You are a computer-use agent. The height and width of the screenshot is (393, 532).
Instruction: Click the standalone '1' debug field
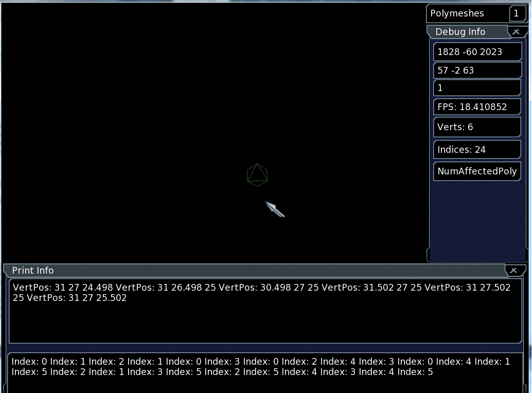pyautogui.click(x=477, y=87)
